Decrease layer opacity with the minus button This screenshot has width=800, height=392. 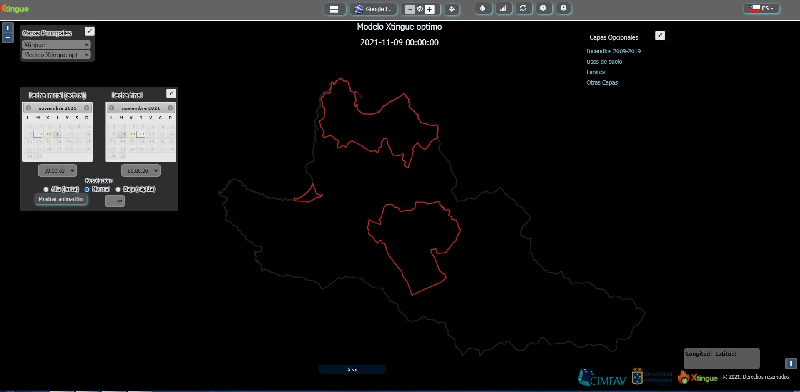(x=410, y=9)
